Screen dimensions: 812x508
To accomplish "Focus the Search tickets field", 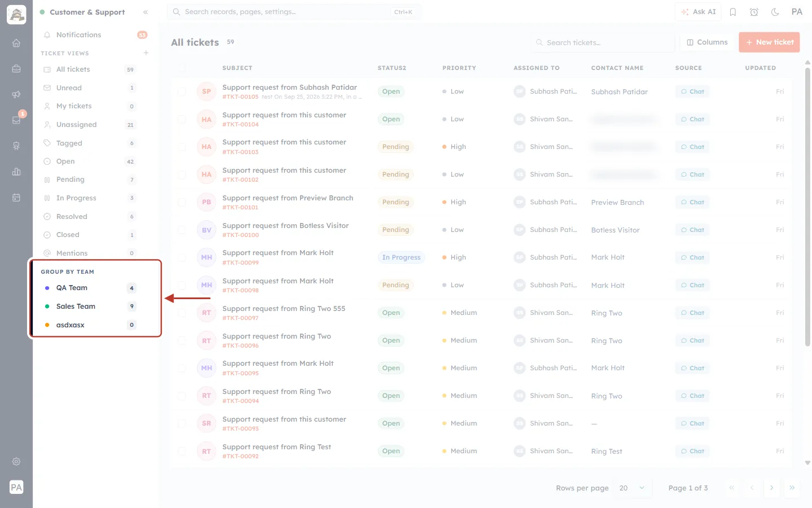I will (x=602, y=42).
